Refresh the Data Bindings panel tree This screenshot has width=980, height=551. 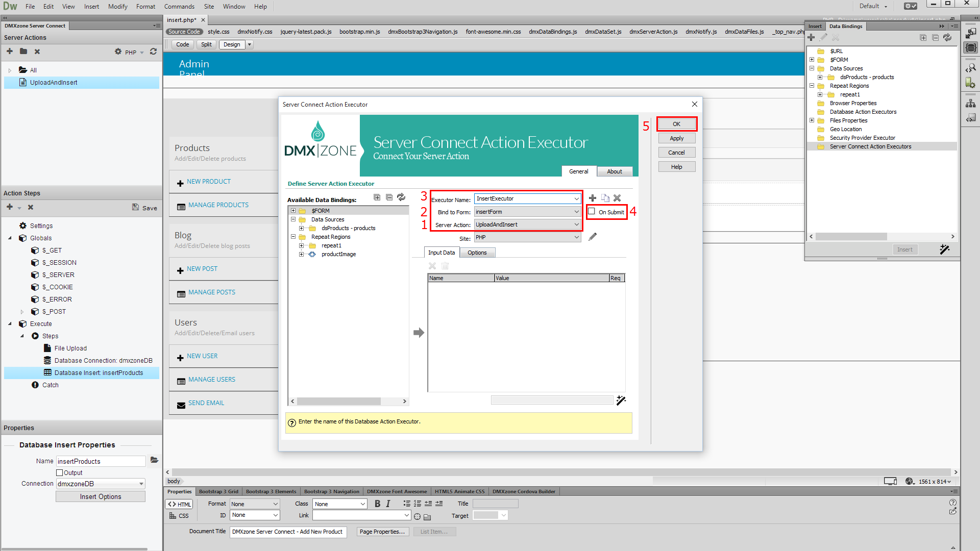point(947,38)
